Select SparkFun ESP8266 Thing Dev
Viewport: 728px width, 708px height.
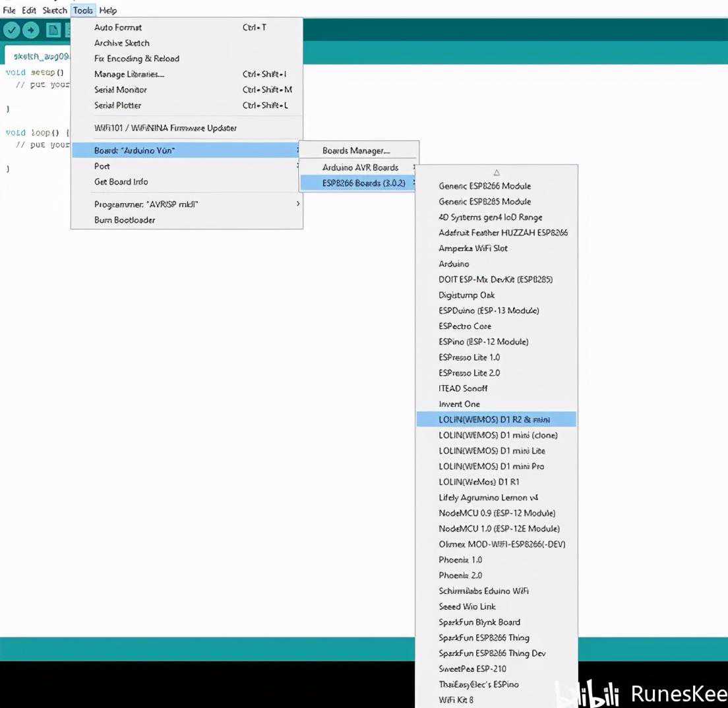(x=497, y=653)
